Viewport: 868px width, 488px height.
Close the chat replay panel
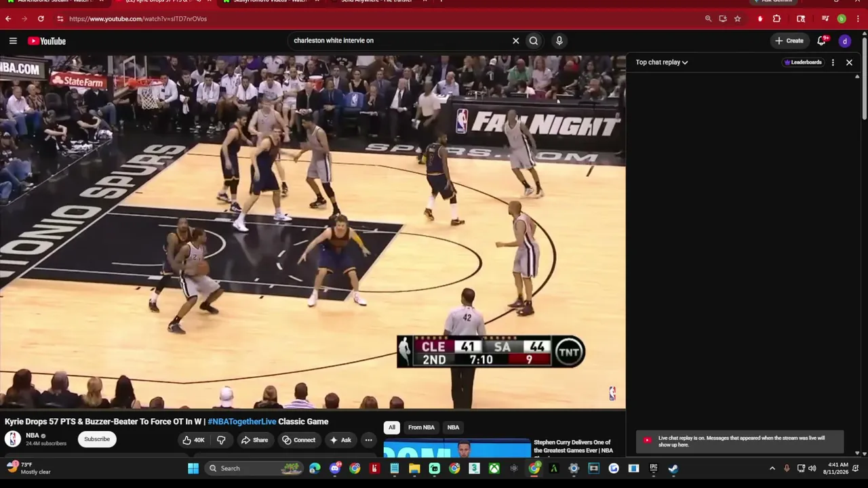849,62
